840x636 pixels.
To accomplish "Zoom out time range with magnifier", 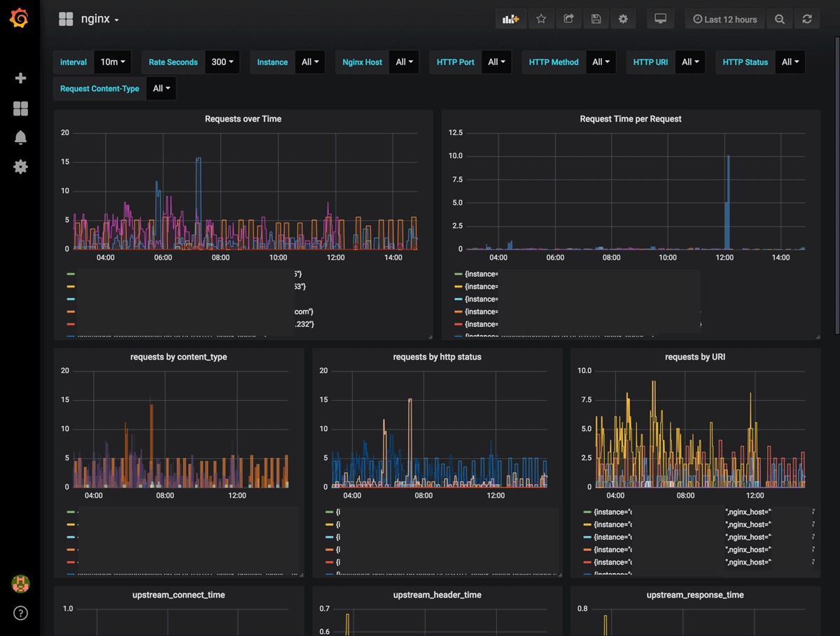I will click(780, 20).
